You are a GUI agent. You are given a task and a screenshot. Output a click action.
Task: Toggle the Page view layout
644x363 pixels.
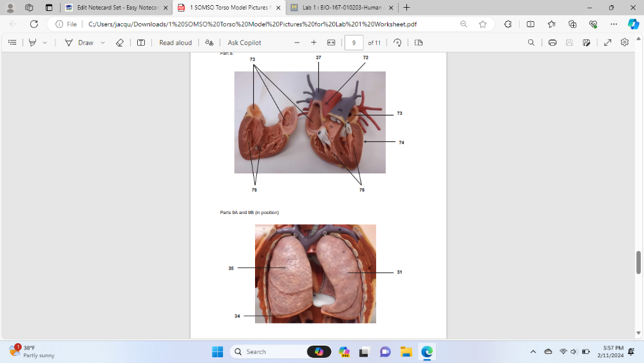tap(419, 43)
